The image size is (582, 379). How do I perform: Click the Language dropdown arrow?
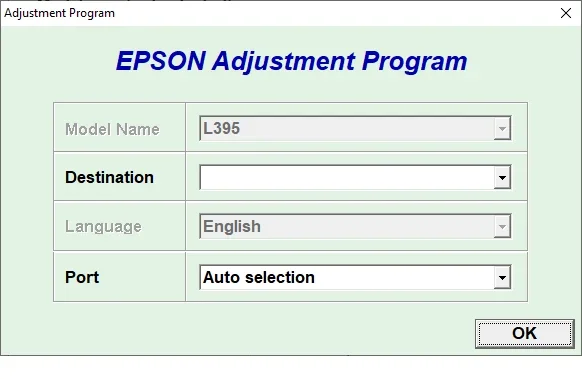(502, 226)
